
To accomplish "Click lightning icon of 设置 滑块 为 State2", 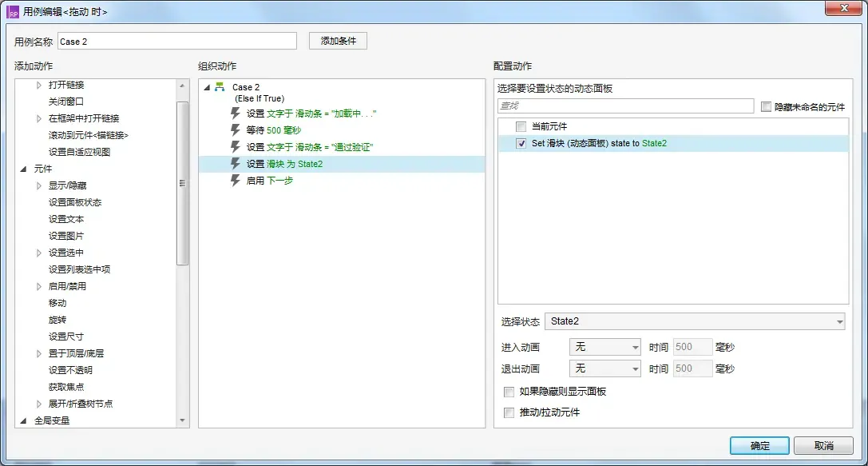I will (x=236, y=164).
